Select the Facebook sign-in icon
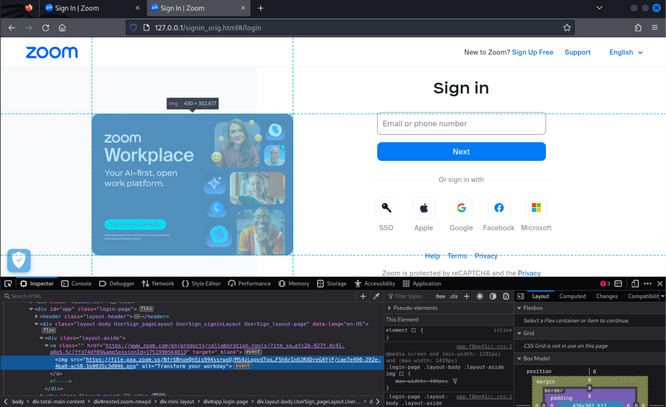Viewport: 666px width, 407px height. [x=499, y=208]
